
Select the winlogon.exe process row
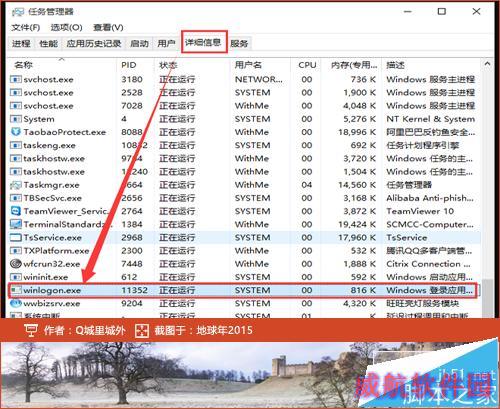tap(243, 290)
